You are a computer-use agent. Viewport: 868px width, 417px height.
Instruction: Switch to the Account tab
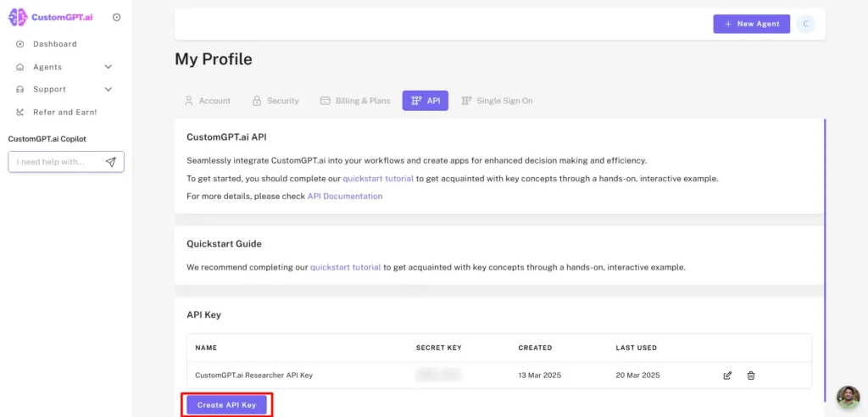coord(207,101)
